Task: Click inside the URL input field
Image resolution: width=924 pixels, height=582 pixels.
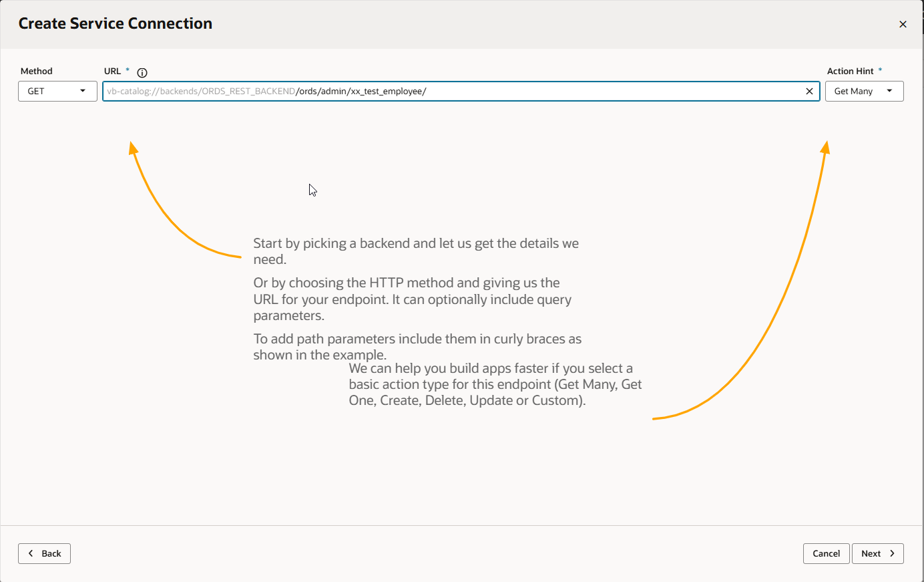Action: (x=601, y=91)
